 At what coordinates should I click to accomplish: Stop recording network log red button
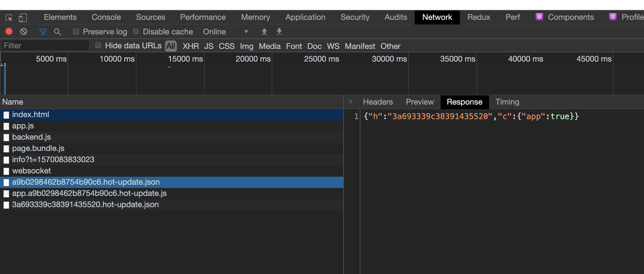9,31
